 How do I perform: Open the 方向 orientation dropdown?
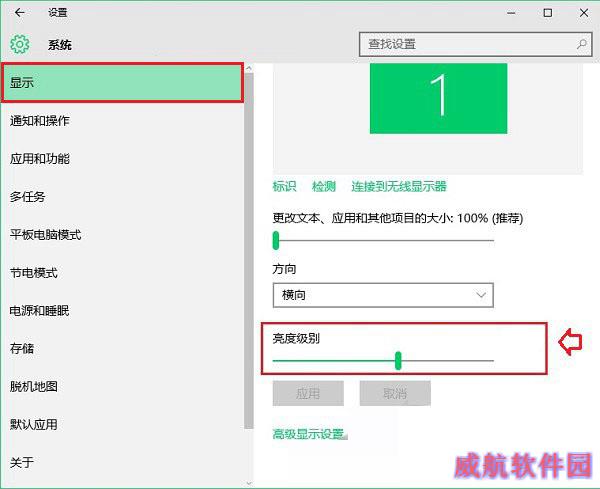pos(383,295)
